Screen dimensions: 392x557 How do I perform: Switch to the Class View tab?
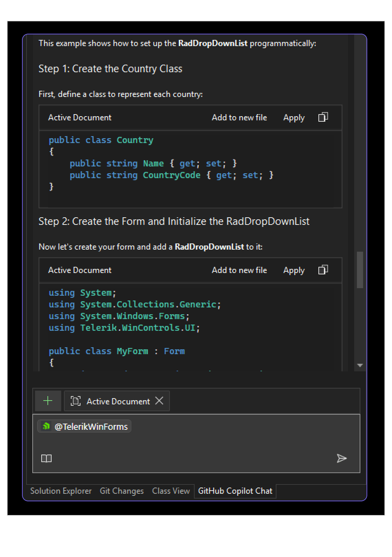[x=171, y=491]
